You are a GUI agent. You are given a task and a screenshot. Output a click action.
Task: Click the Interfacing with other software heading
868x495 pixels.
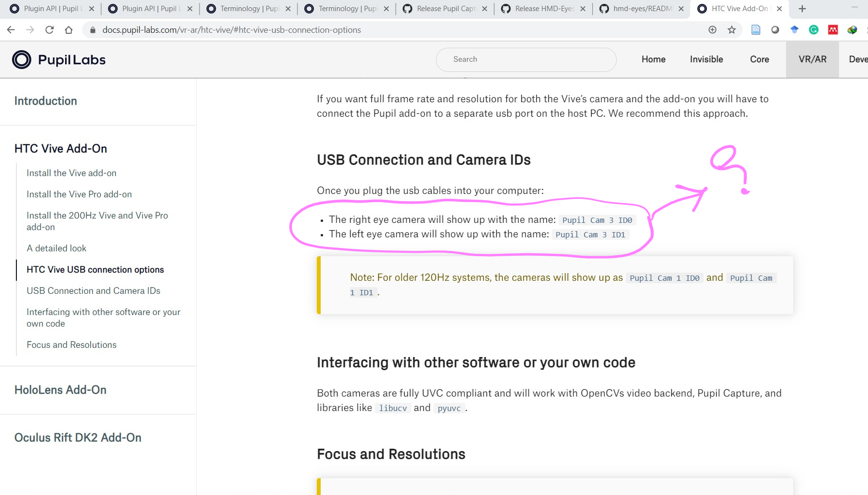tap(476, 362)
